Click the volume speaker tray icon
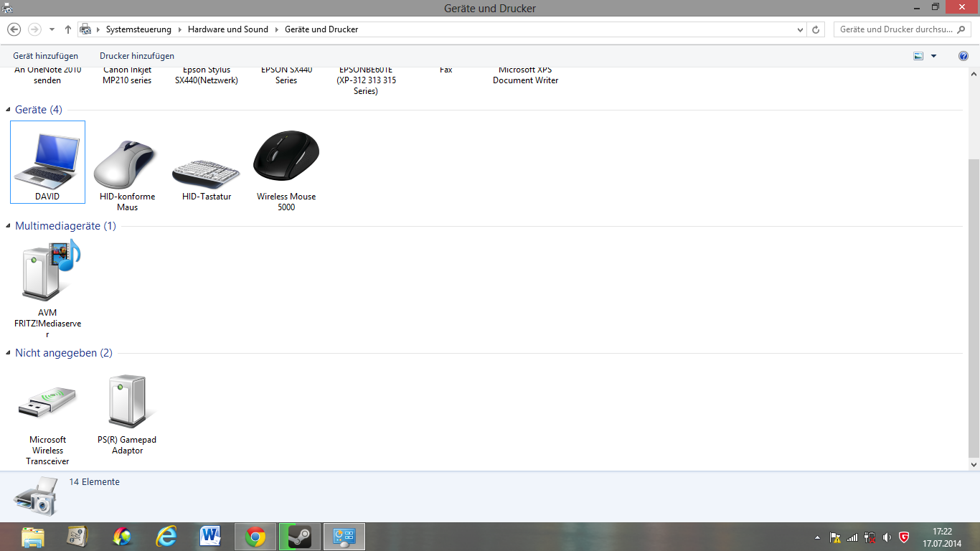This screenshot has height=551, width=980. 887,537
